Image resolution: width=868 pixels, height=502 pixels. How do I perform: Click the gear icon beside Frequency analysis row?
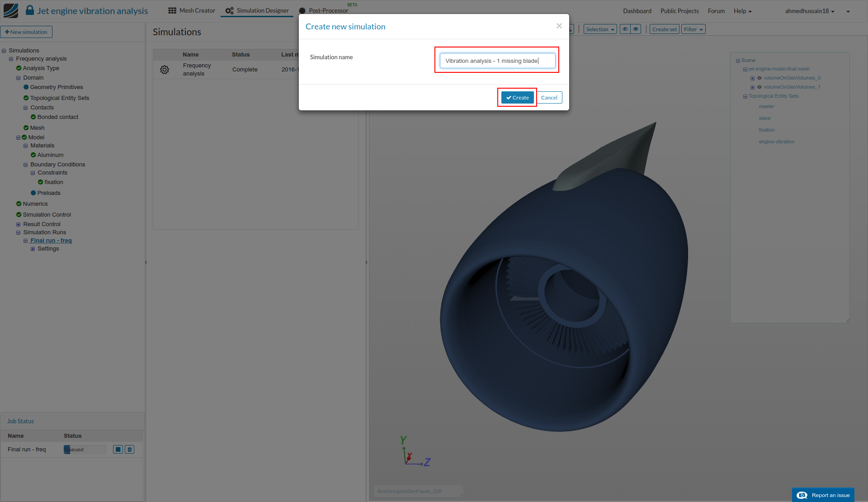165,70
